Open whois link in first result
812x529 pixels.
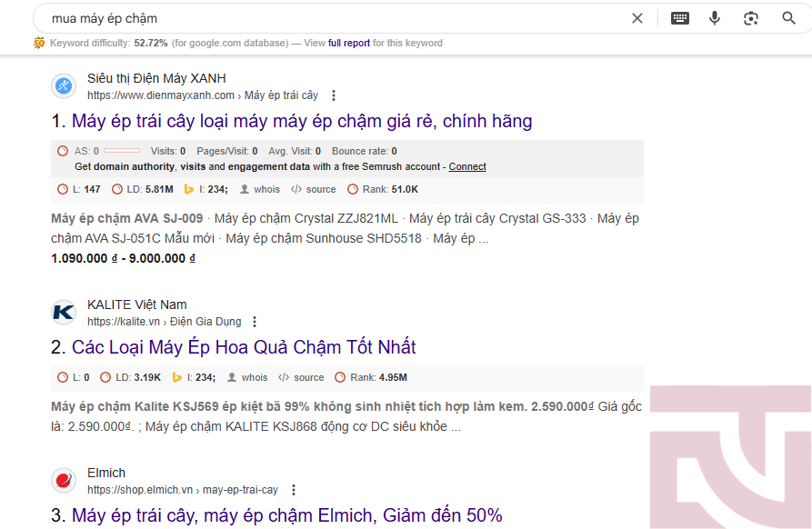[266, 189]
